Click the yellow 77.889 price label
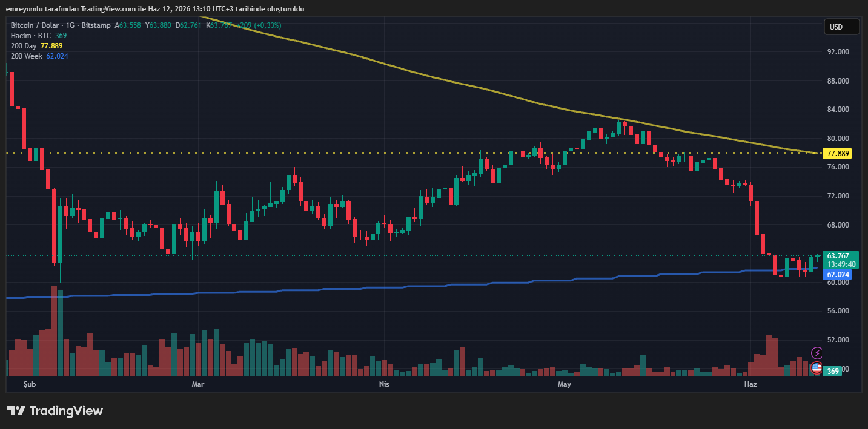This screenshot has width=868, height=429. [838, 154]
